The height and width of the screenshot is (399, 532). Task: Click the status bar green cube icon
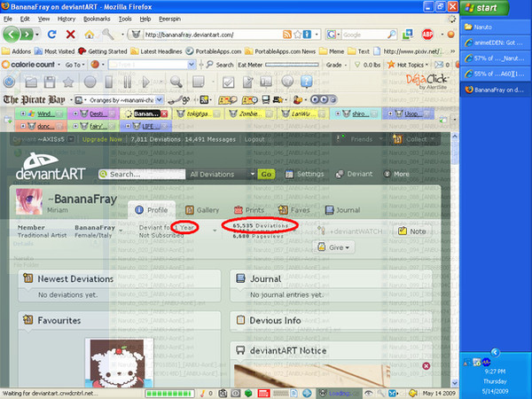(248, 393)
